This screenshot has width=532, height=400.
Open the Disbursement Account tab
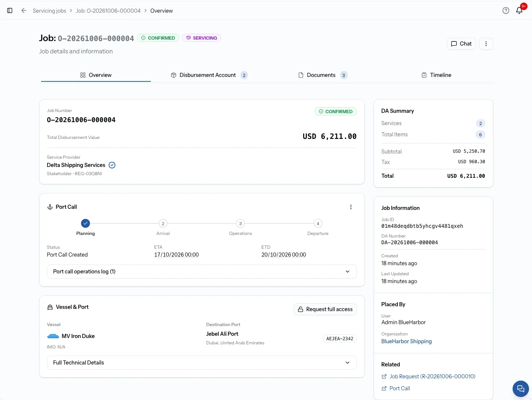point(209,75)
